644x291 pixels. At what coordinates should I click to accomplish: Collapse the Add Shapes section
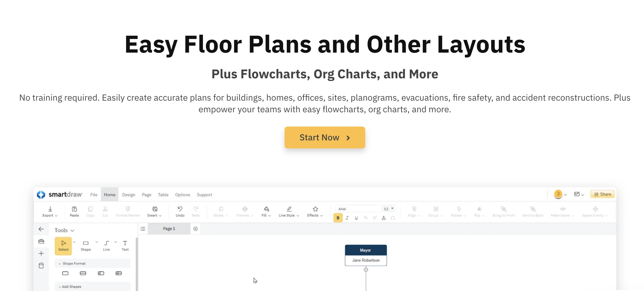(x=92, y=286)
